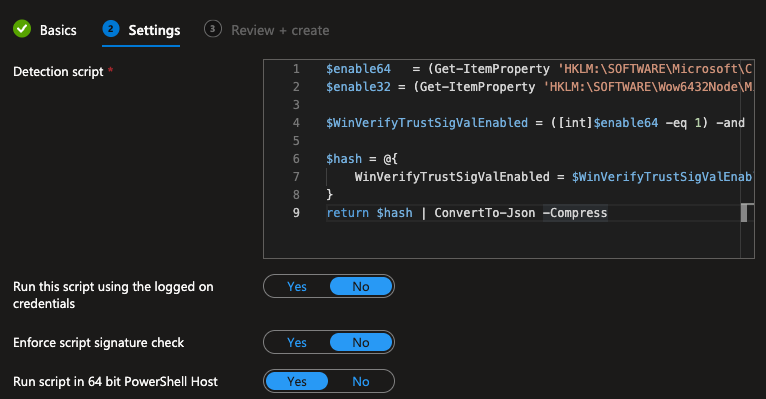Select the Settings step tab
The image size is (766, 399).
[141, 30]
